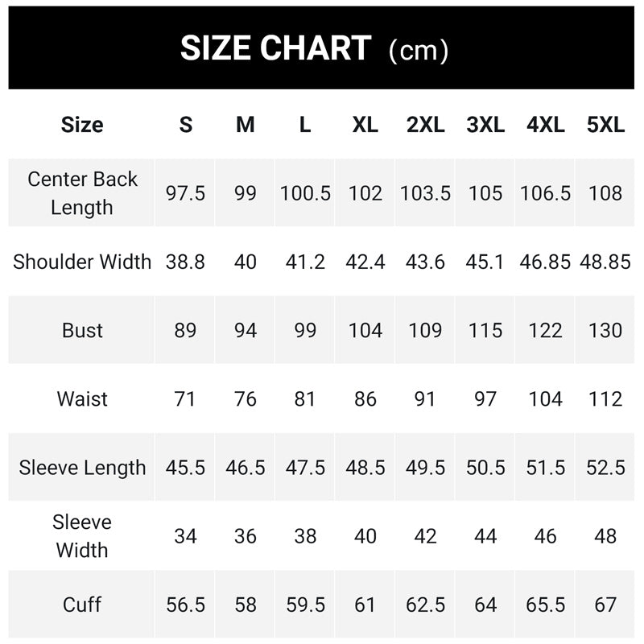644x644 pixels.
Task: Select the Bust row label
Action: pos(82,330)
